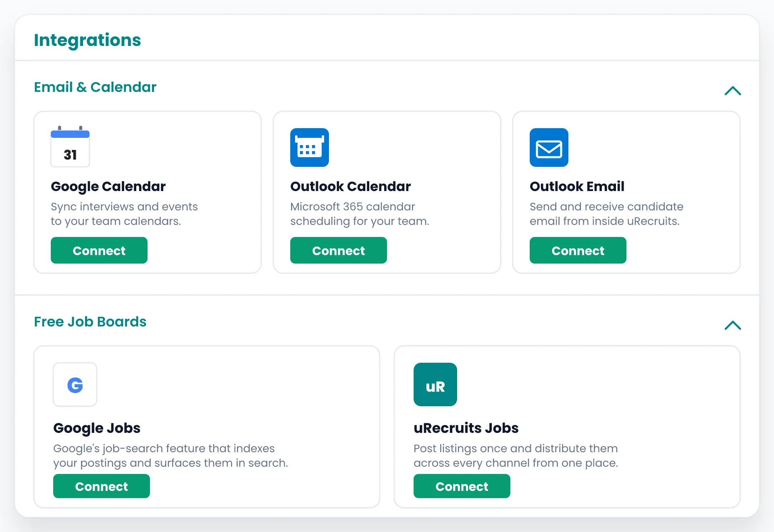Image resolution: width=774 pixels, height=532 pixels.
Task: Click the Outlook Calendar icon
Action: point(310,148)
